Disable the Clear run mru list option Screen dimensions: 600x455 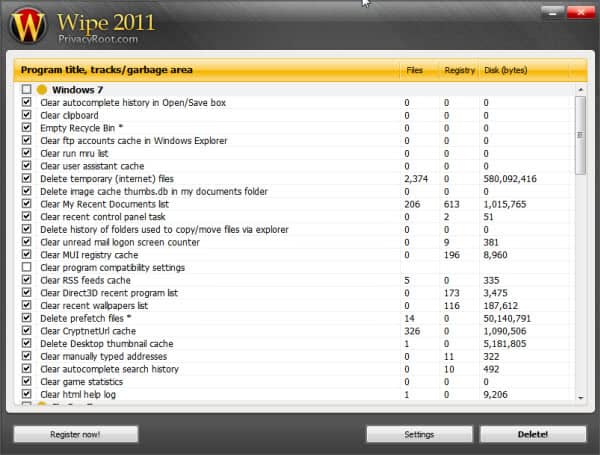click(x=26, y=153)
